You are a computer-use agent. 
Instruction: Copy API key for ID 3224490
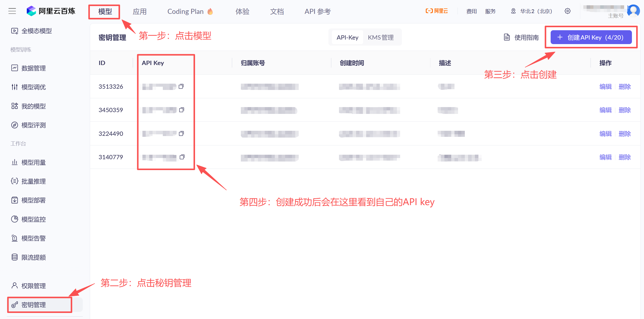point(181,134)
